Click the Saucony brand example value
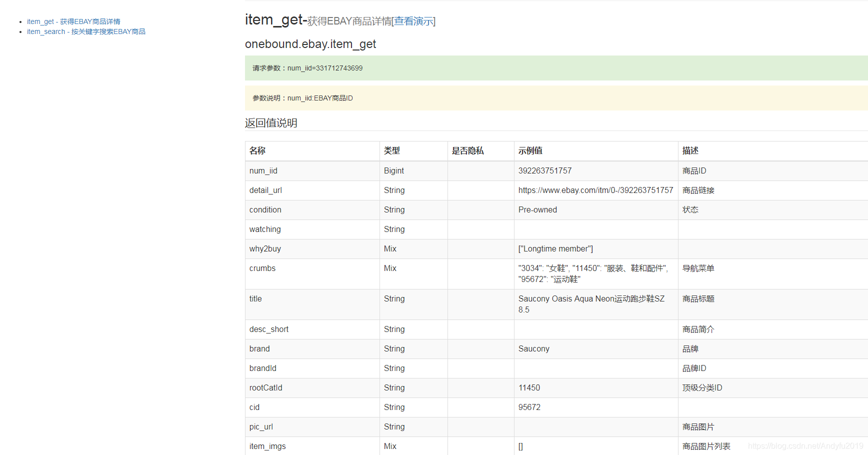This screenshot has height=455, width=868. [x=533, y=348]
